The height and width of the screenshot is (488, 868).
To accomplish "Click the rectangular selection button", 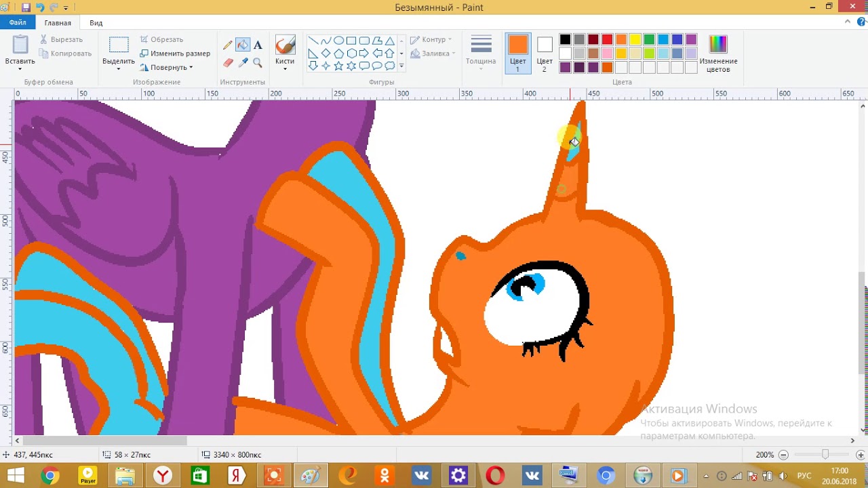I will (119, 45).
